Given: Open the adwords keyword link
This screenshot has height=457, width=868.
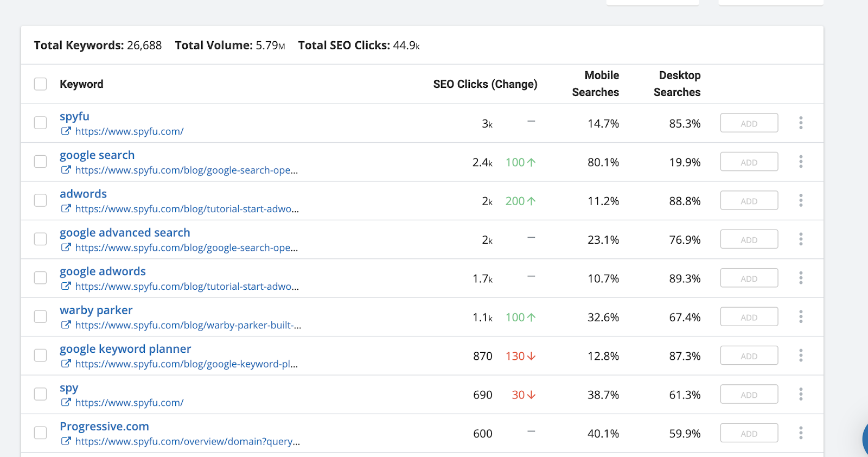Looking at the screenshot, I should 83,194.
